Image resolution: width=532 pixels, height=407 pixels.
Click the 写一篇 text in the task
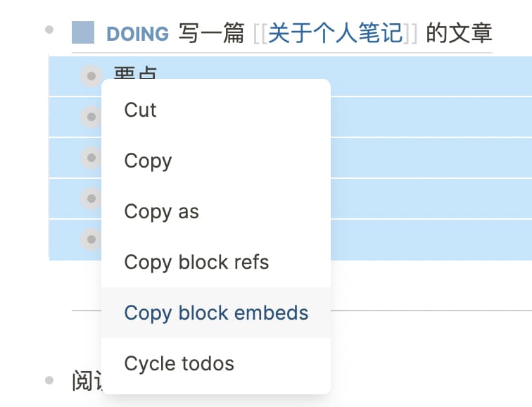(211, 33)
